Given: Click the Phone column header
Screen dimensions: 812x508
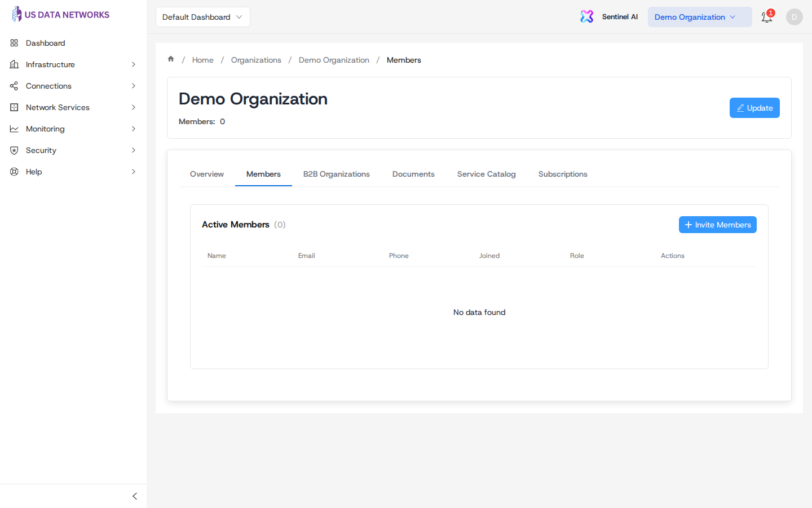Looking at the screenshot, I should [x=399, y=256].
